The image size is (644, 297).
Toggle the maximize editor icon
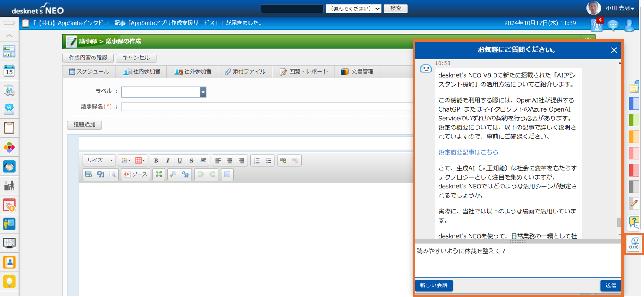[159, 174]
